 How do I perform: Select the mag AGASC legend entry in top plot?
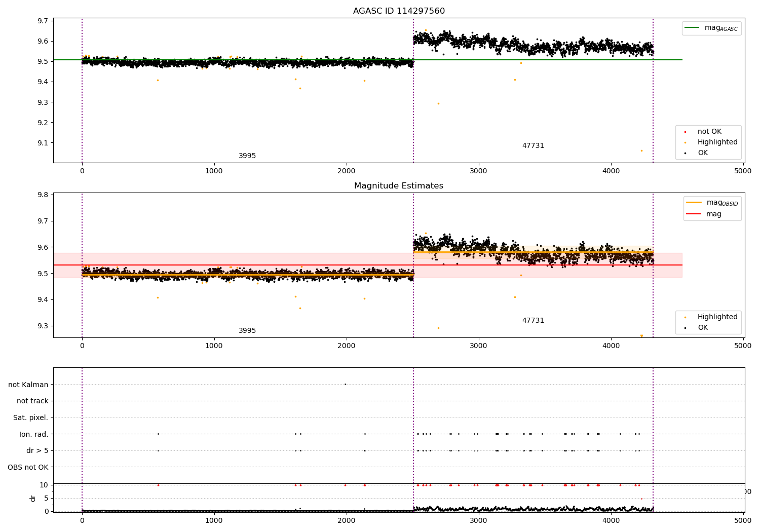pos(711,28)
